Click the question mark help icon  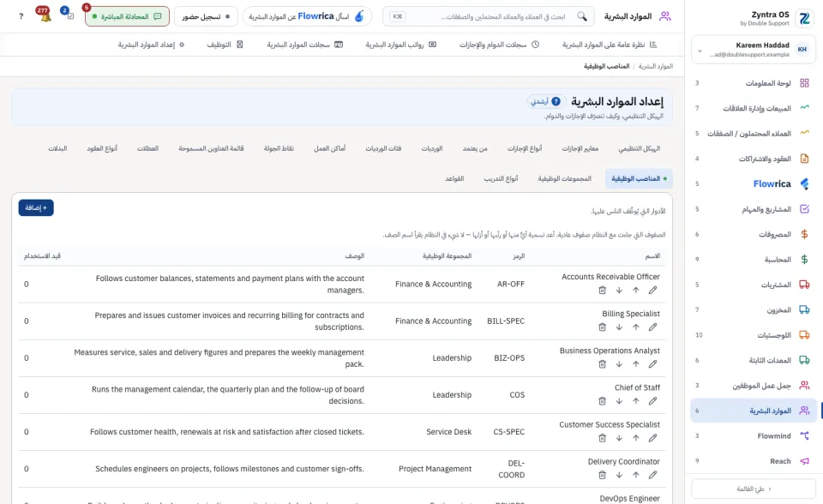21,16
